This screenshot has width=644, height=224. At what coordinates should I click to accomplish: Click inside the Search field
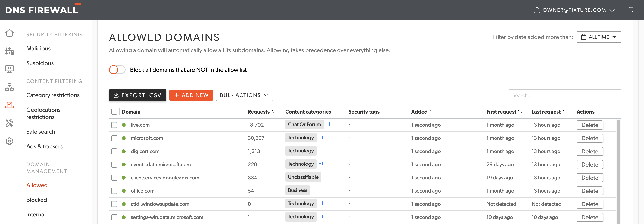565,95
